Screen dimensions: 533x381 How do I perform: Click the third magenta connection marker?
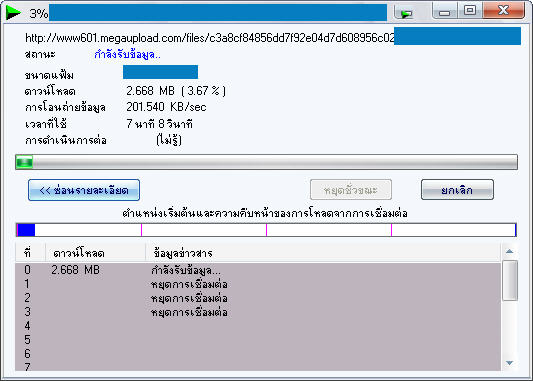coord(391,230)
